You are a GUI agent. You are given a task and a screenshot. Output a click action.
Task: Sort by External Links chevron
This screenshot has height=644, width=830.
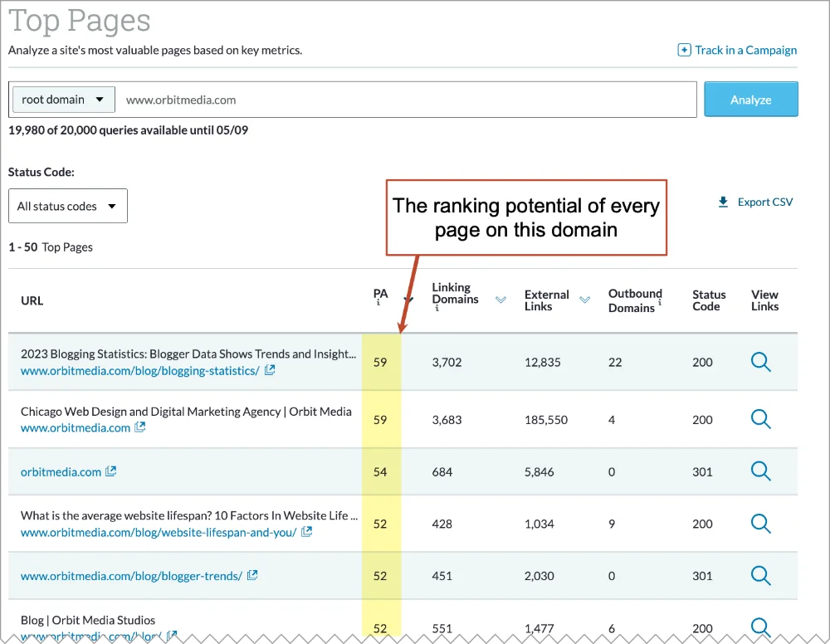(x=584, y=300)
